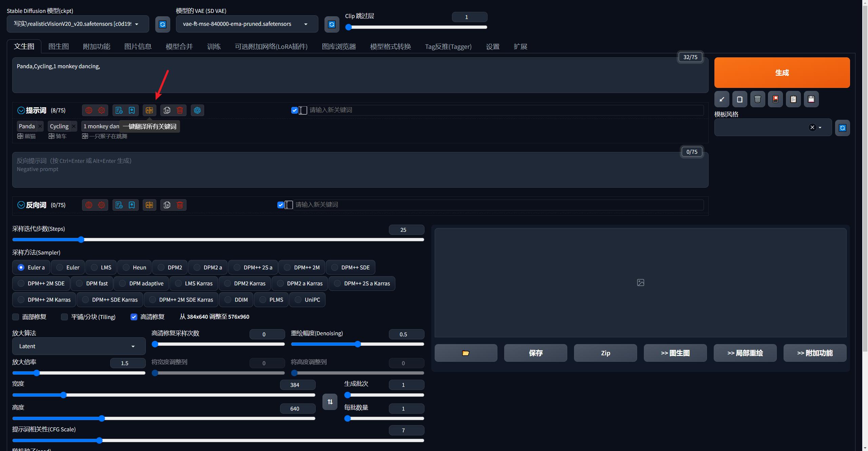
Task: Click the red trash icon in the 提示词 toolbar
Action: click(180, 110)
